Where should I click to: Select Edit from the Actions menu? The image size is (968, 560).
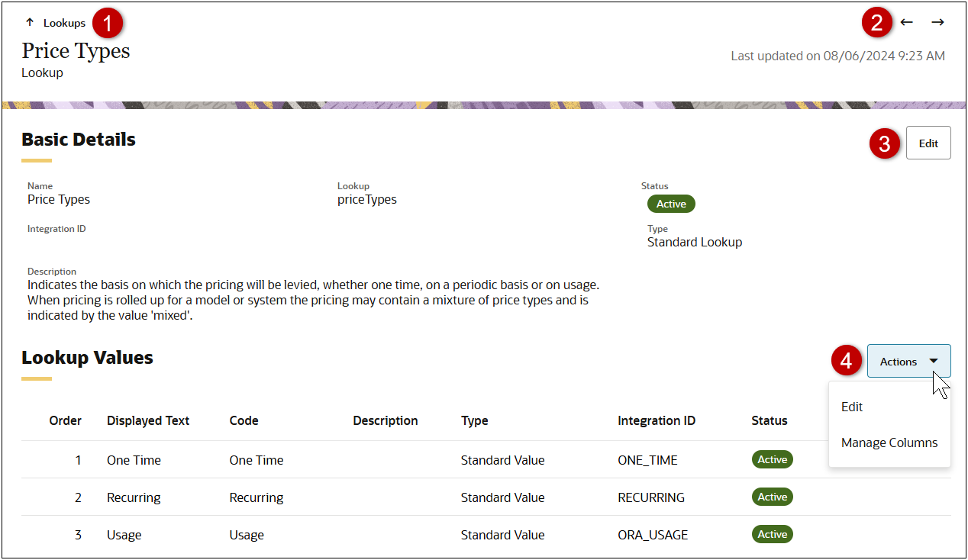851,407
